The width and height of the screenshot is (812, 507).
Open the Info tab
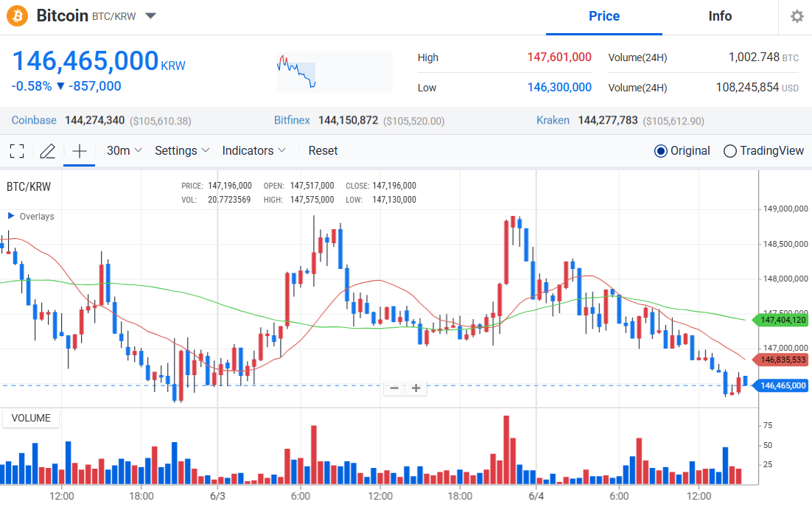point(720,16)
